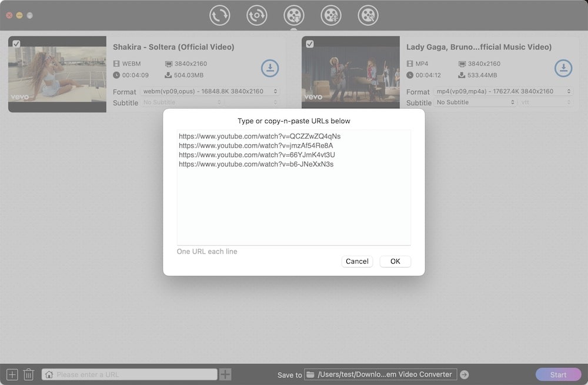This screenshot has height=385, width=588.
Task: Click the blue download button on Shakira video
Action: [270, 68]
